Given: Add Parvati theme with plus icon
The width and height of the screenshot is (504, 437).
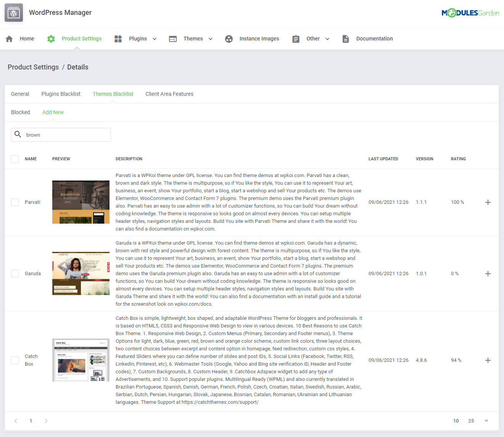Looking at the screenshot, I should coord(488,202).
